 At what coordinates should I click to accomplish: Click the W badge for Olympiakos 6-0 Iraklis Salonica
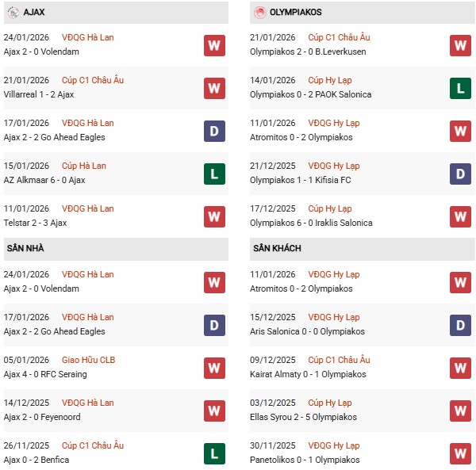click(461, 216)
